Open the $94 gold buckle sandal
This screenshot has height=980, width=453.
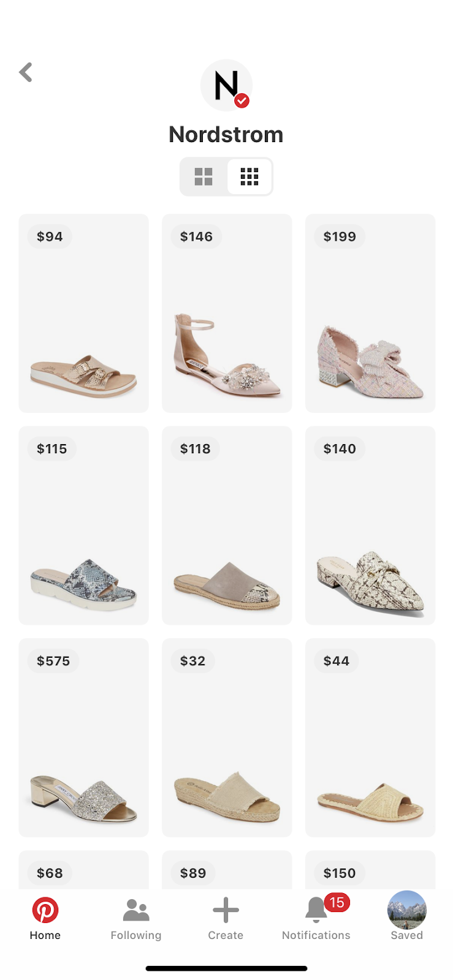click(x=83, y=313)
